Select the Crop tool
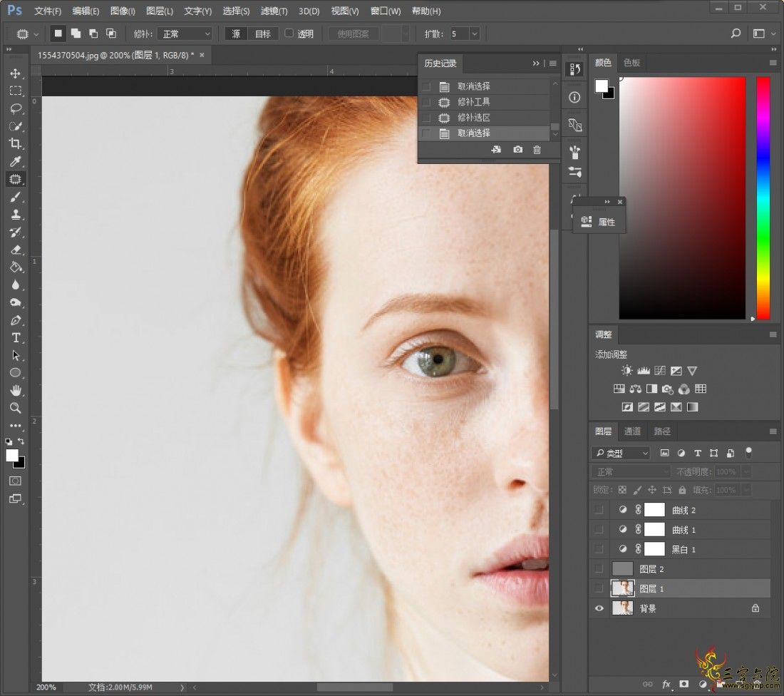The height and width of the screenshot is (696, 784). coord(16,143)
